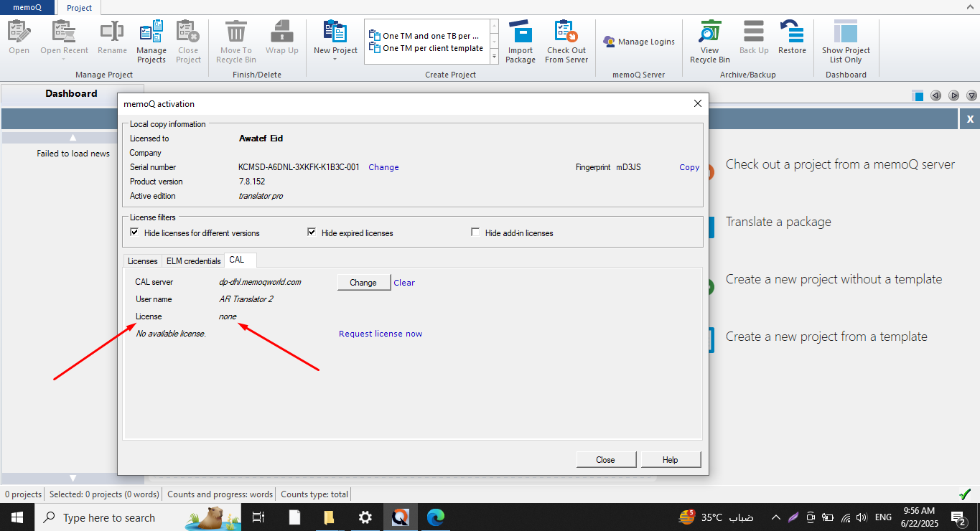980x531 pixels.
Task: Click the New Project icon
Action: point(335,32)
